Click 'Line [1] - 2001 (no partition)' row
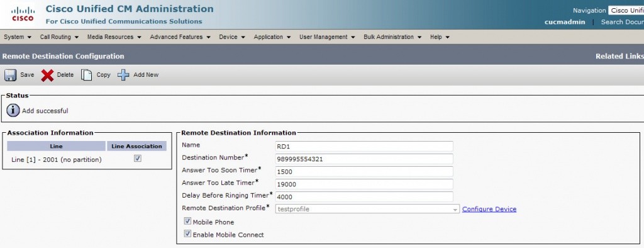Image resolution: width=644 pixels, height=248 pixels. point(57,159)
